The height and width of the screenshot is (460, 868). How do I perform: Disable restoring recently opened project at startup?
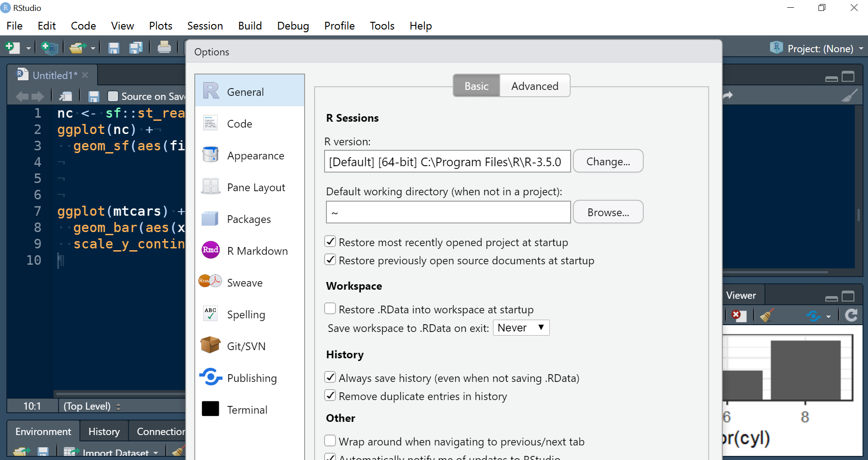(330, 241)
